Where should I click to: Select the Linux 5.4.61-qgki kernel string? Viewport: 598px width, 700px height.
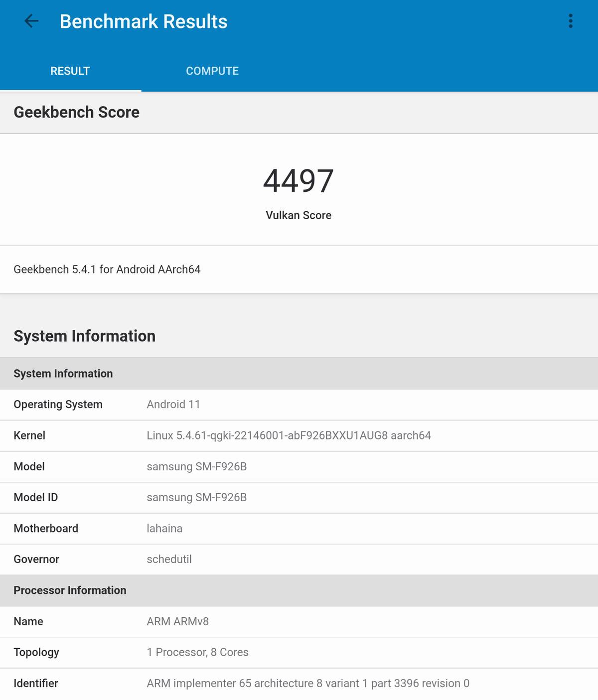289,435
